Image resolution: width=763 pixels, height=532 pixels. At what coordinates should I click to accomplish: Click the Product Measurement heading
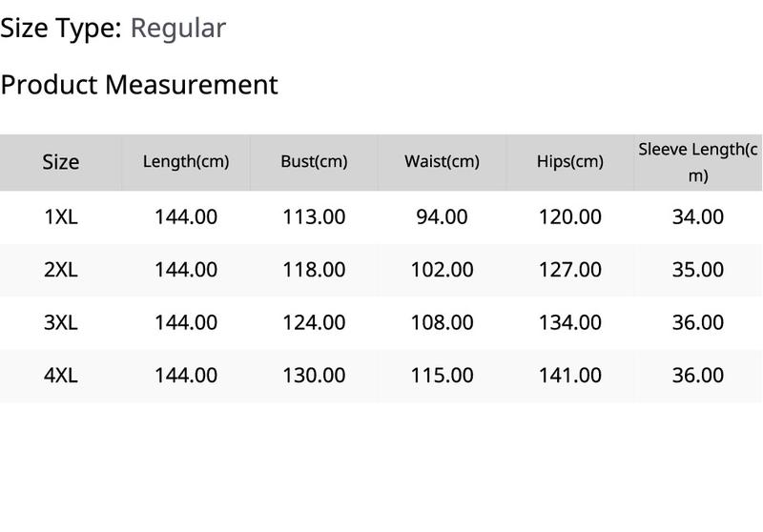pos(139,85)
